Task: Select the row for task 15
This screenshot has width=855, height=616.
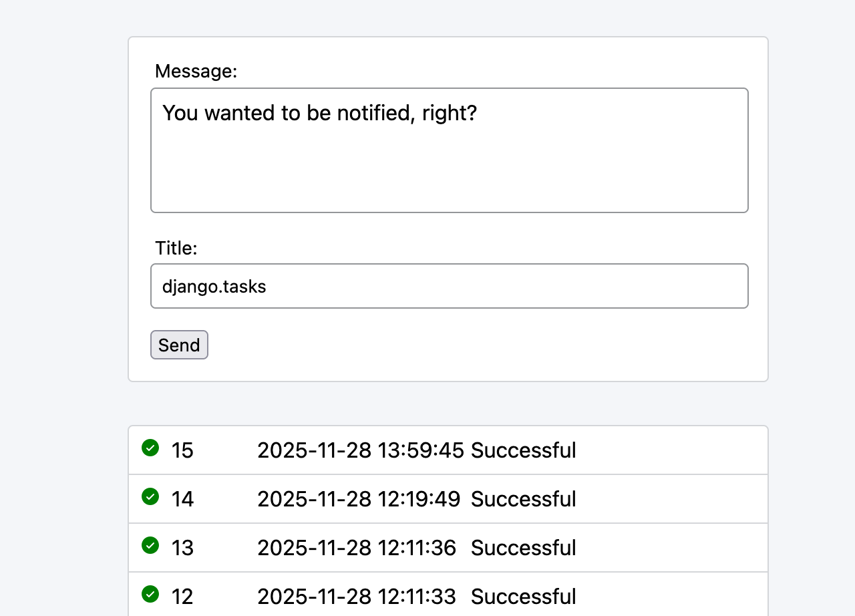Action: click(448, 450)
